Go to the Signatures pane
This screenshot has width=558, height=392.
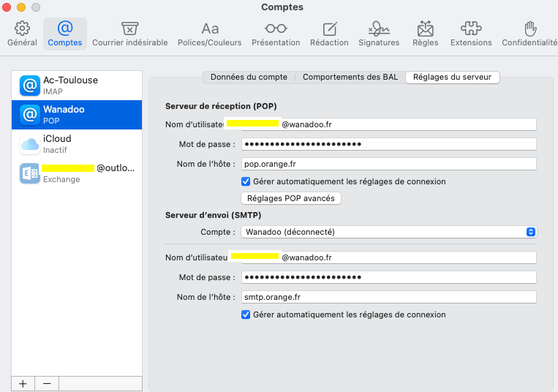[379, 34]
